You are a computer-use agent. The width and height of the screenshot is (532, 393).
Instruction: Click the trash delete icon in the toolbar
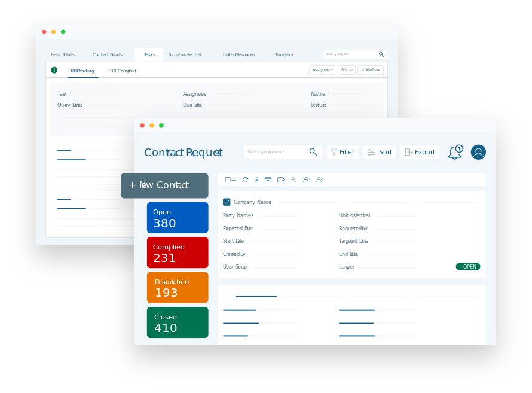pos(257,179)
